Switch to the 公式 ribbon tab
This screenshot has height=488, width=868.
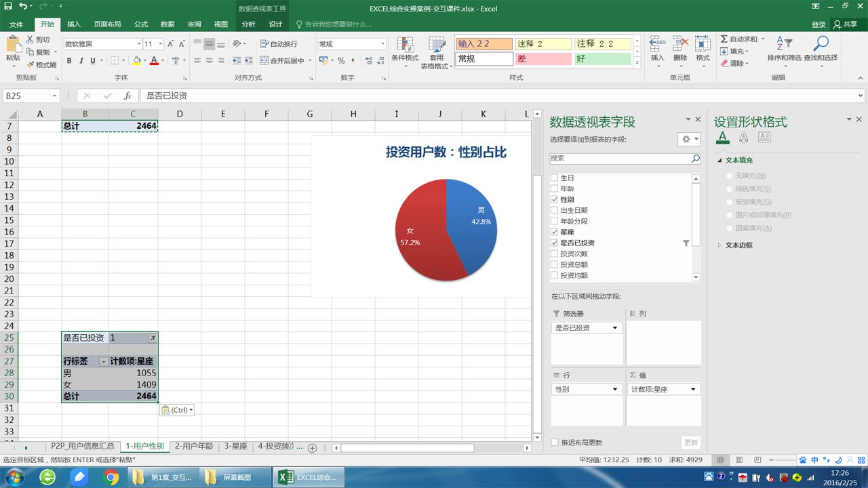click(x=141, y=24)
